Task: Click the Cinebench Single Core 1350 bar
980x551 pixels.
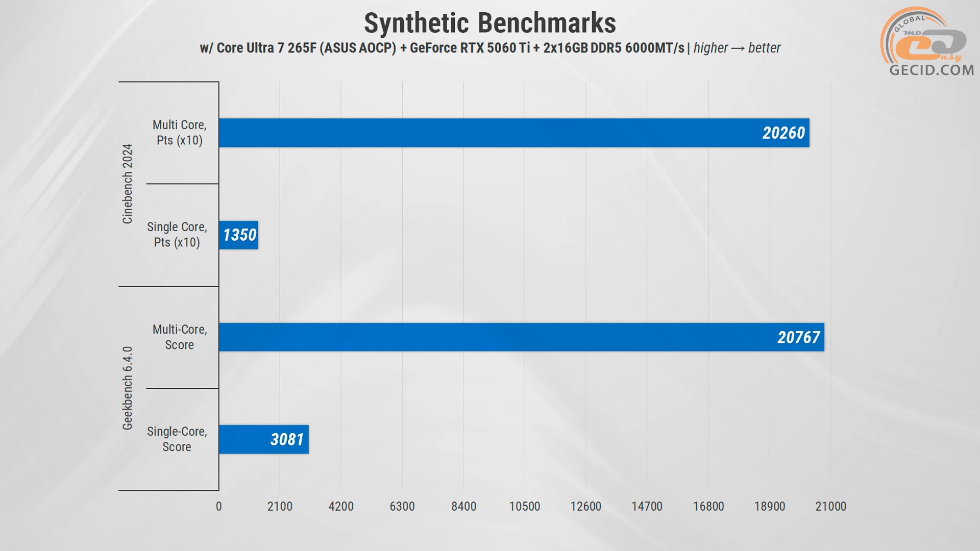Action: [238, 235]
